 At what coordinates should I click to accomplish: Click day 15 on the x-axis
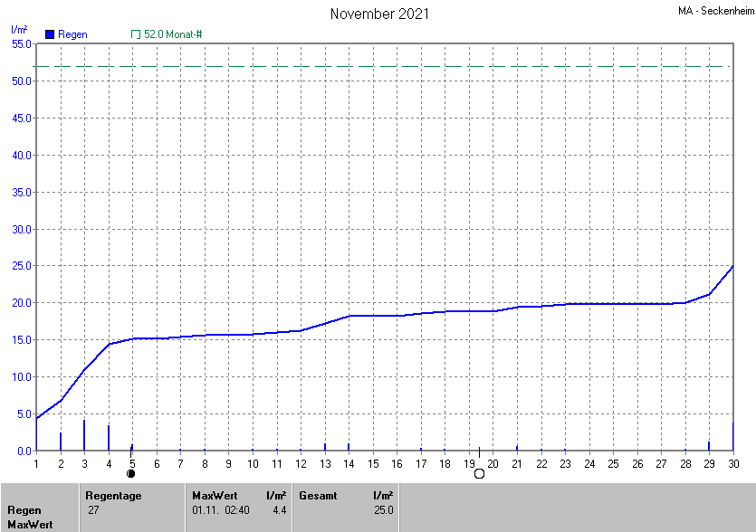tap(372, 463)
